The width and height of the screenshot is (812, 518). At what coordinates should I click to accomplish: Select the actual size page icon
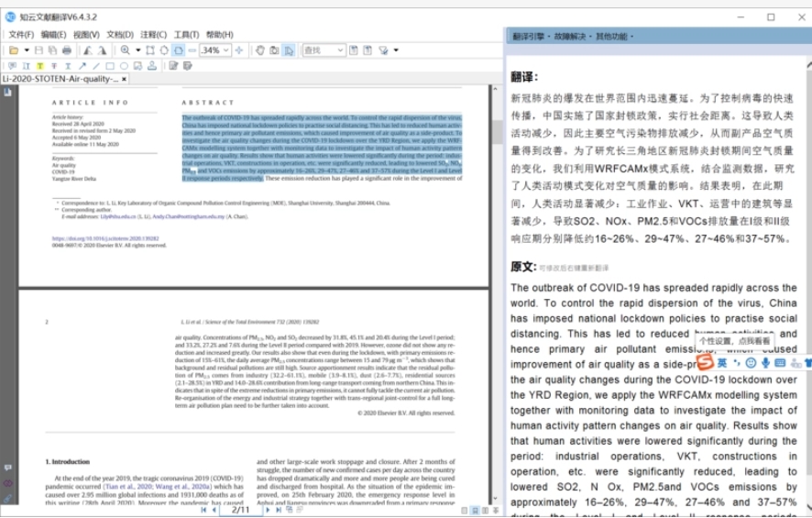pos(150,50)
